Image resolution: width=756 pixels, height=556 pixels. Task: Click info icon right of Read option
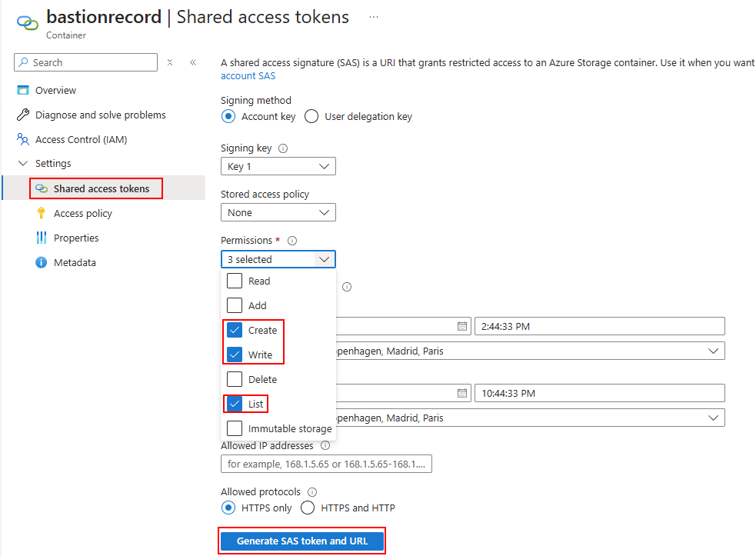[347, 287]
